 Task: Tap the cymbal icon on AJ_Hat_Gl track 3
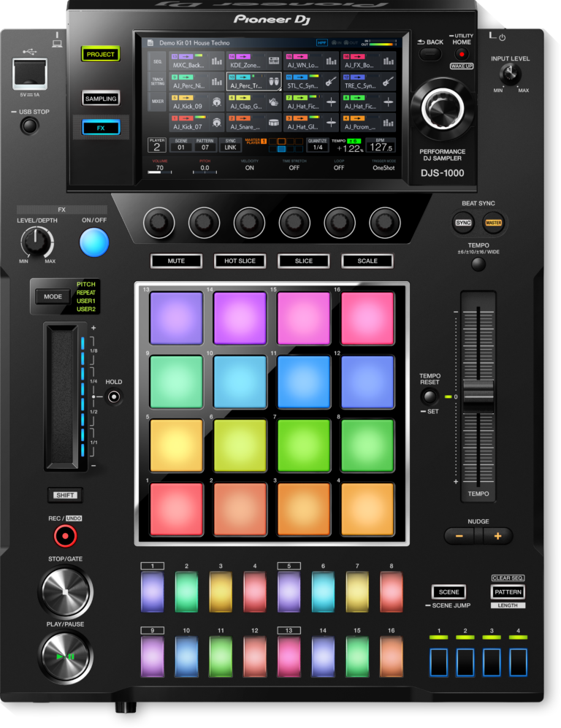click(x=331, y=123)
